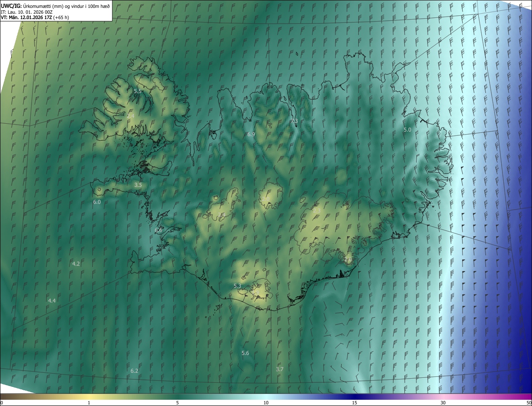
Task: Click the title line 'UWC/IG: Úrkomumætti (mm) og vindur'
Action: tap(55, 5)
